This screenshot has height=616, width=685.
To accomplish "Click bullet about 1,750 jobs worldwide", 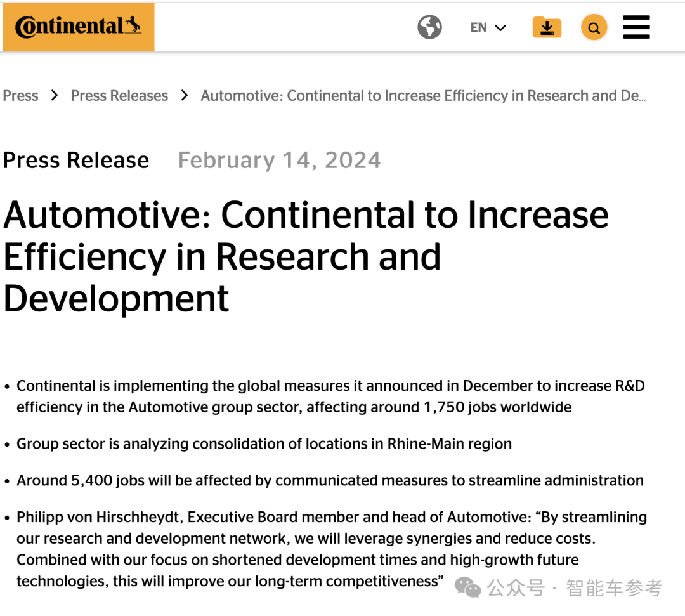I will tap(330, 396).
